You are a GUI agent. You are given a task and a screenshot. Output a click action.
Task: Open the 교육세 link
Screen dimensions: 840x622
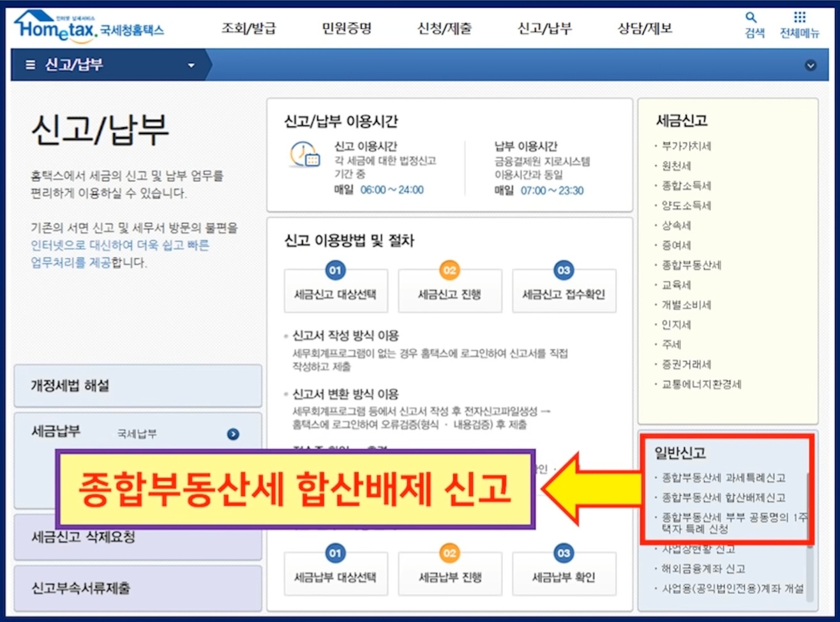[676, 285]
